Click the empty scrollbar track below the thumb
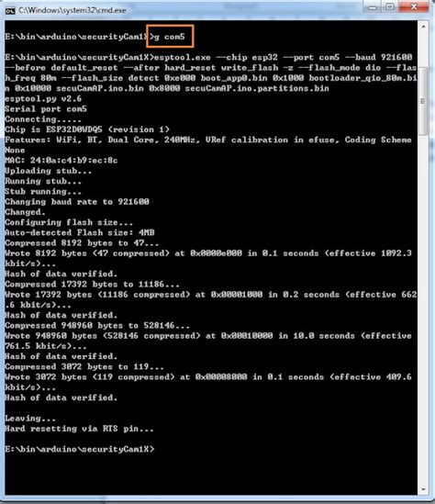The image size is (435, 504). click(x=423, y=308)
